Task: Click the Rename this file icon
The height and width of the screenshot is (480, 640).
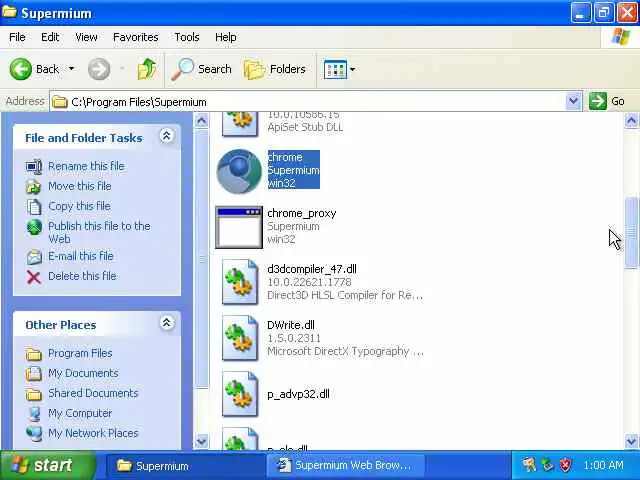Action: pos(34,167)
